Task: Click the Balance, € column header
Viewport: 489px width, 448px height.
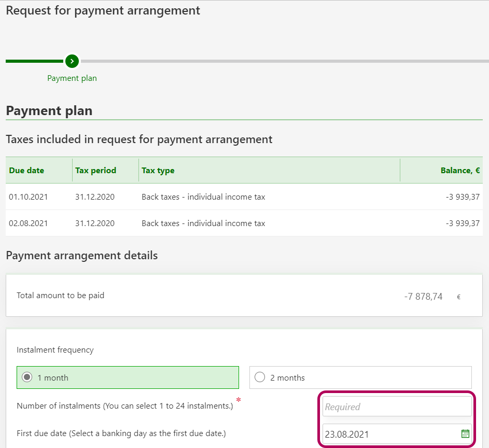Action: [x=460, y=170]
